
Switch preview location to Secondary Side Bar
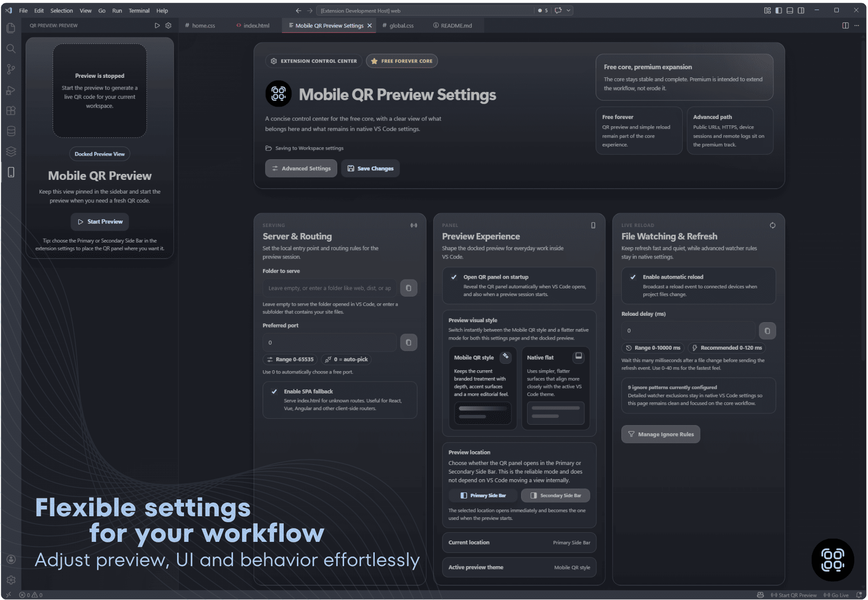point(555,495)
